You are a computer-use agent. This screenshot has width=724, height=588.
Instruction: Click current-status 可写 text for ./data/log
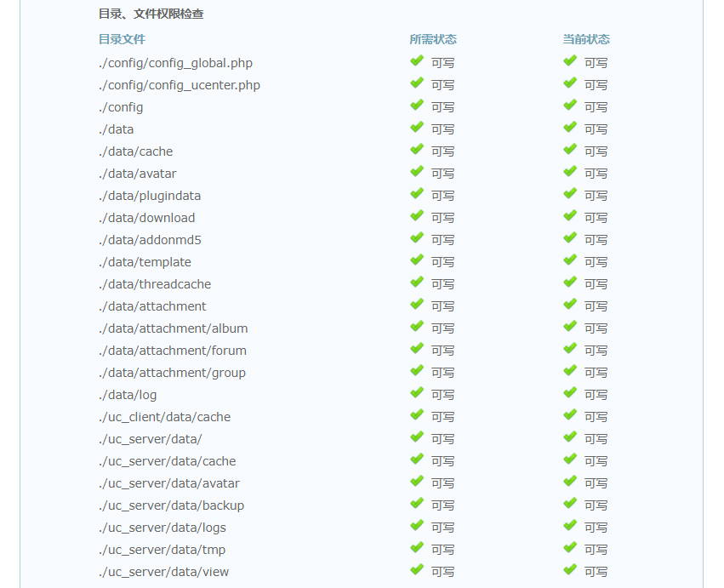point(596,395)
